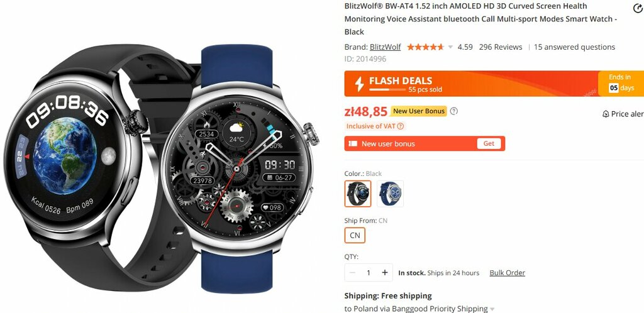Choose the CN ship from option
Image resolution: width=644 pixels, height=313 pixels.
[x=355, y=236]
